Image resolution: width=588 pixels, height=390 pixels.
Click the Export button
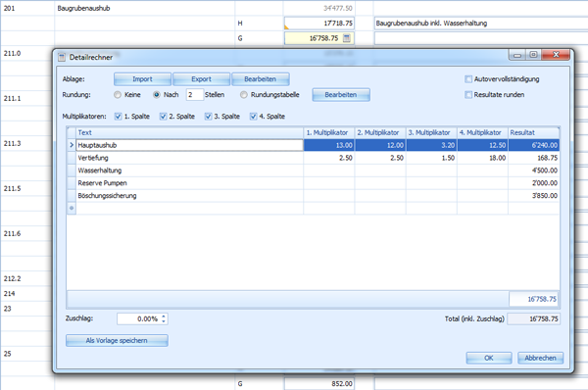pos(201,79)
